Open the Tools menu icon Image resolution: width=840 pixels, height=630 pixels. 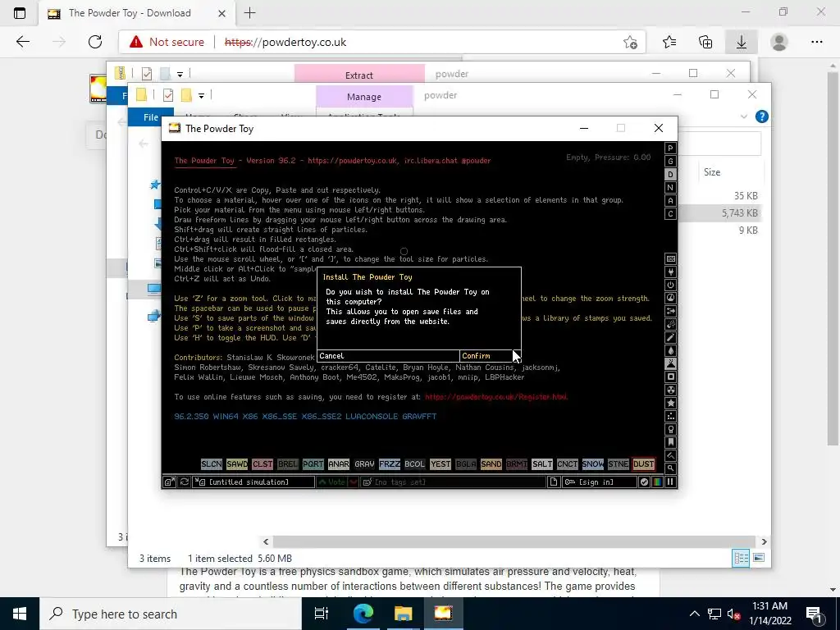click(x=670, y=429)
